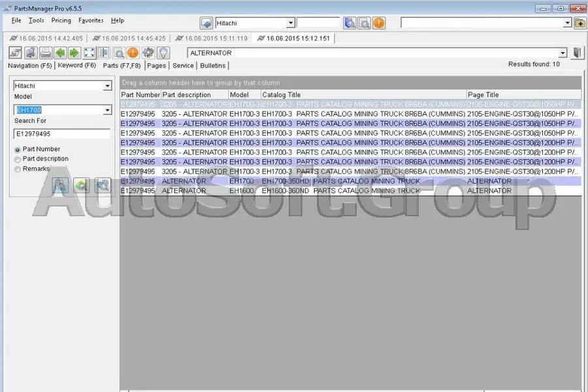The width and height of the screenshot is (588, 392).
Task: Click the add-folder favorites icon
Action: (580, 24)
